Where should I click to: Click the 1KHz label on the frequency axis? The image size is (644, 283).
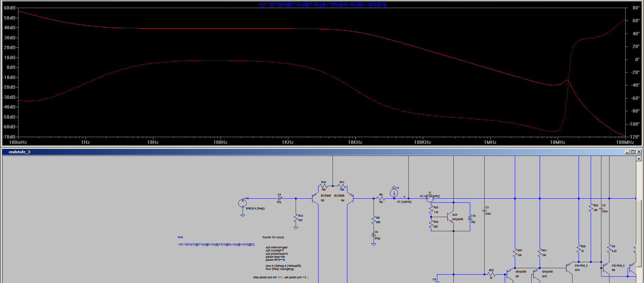coord(288,142)
